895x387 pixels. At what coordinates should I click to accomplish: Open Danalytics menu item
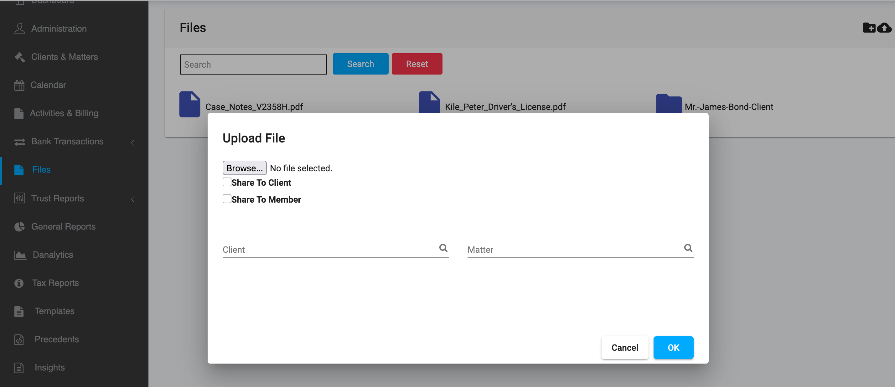tap(53, 255)
